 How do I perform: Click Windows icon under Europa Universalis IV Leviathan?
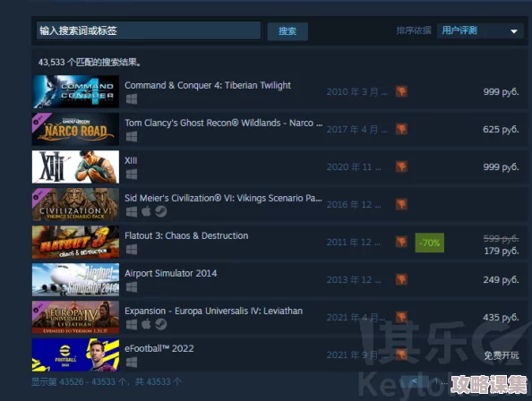tap(132, 325)
